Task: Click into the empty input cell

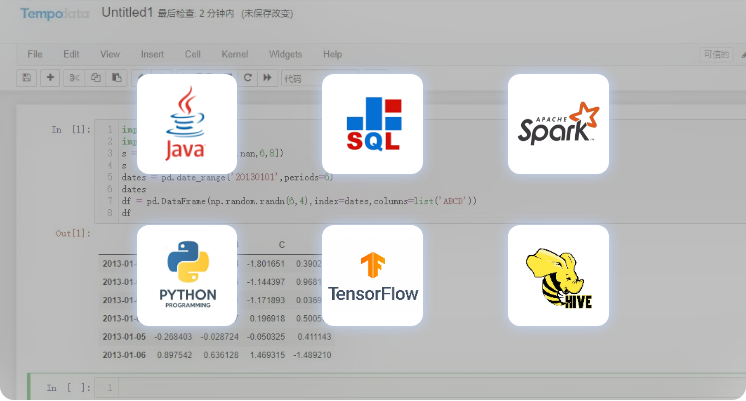Action: pos(400,387)
